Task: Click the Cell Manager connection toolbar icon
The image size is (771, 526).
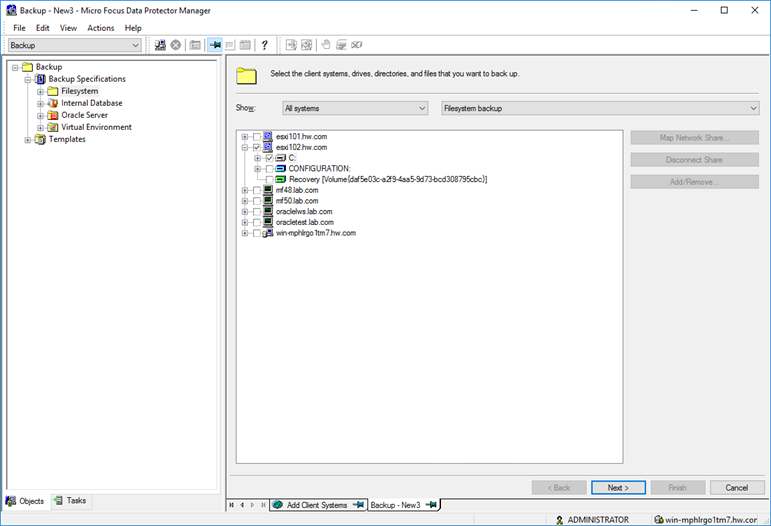Action: (160, 45)
